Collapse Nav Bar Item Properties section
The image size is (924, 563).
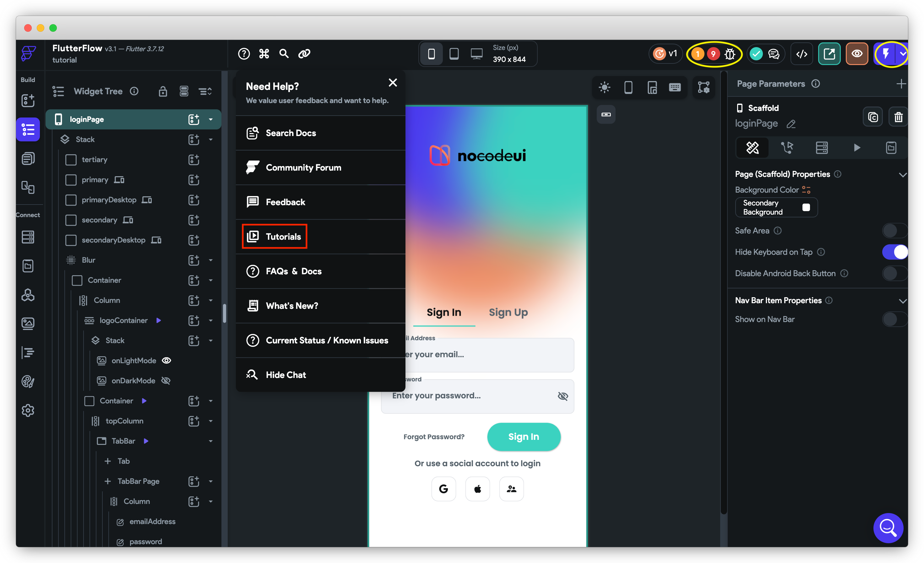[902, 301]
